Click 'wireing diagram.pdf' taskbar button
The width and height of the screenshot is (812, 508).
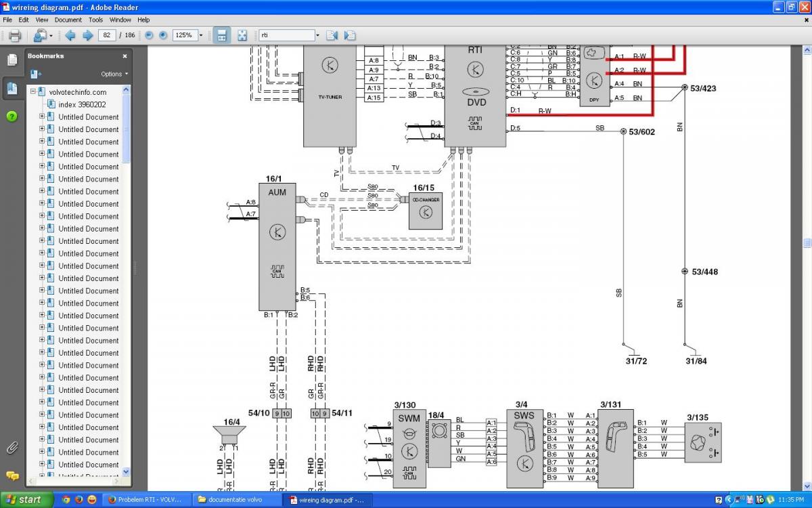click(328, 500)
